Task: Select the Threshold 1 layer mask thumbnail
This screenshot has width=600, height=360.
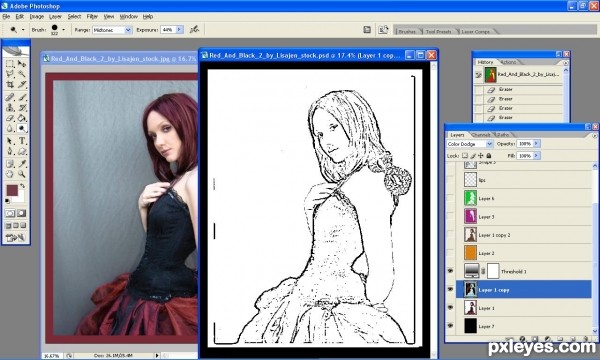Action: [493, 271]
